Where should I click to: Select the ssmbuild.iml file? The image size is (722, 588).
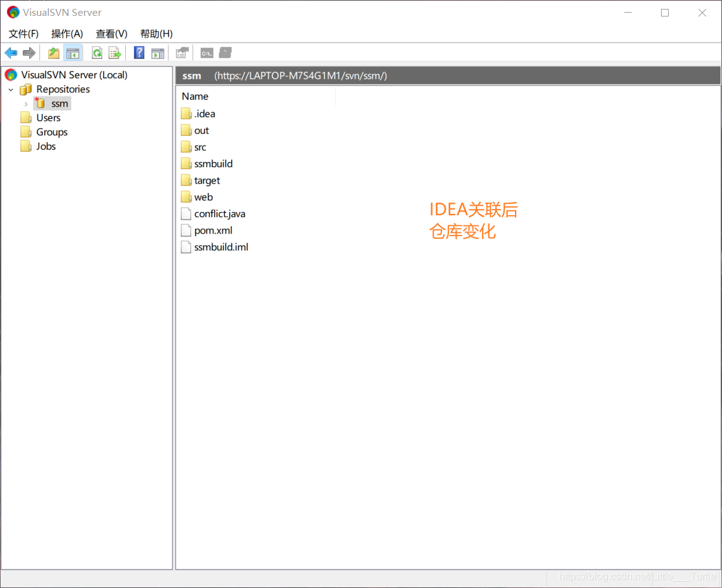tap(221, 247)
